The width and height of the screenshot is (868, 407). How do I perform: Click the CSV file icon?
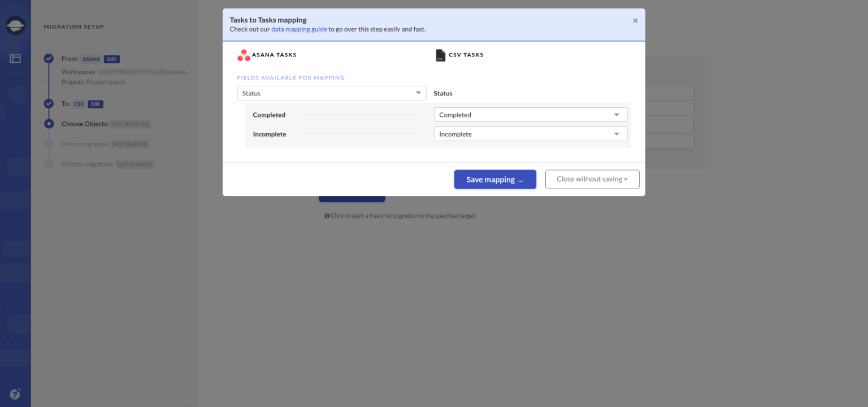440,55
